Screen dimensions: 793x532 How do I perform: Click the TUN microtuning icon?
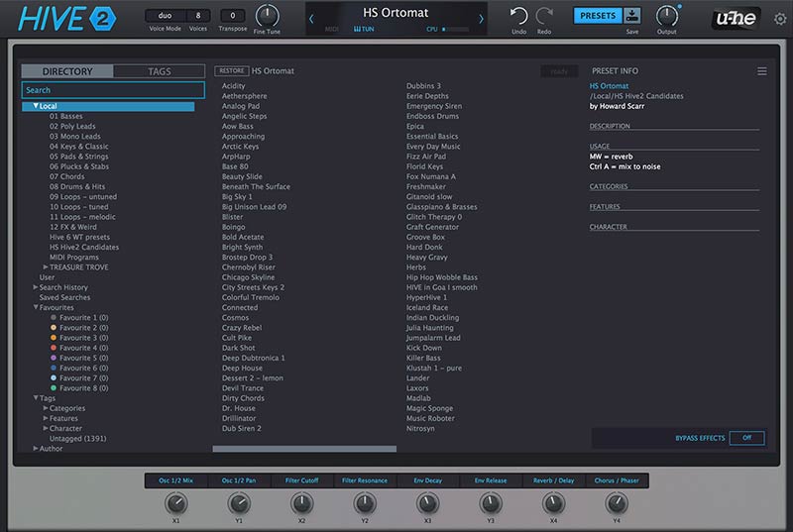click(364, 30)
